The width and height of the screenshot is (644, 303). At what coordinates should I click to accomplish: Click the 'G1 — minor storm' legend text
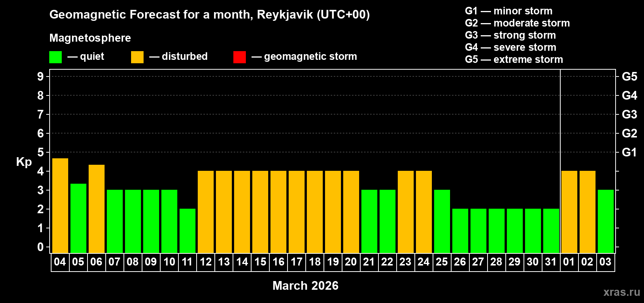pos(509,11)
